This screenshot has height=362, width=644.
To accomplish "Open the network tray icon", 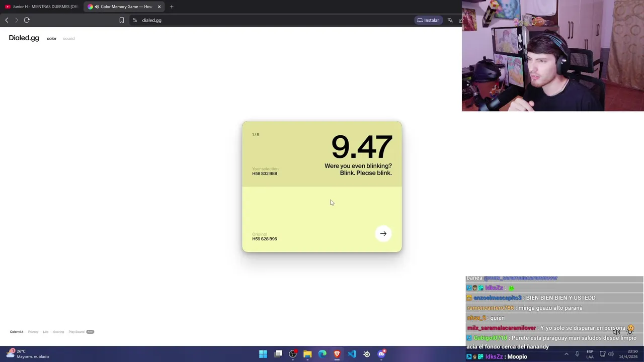I will [x=603, y=354].
